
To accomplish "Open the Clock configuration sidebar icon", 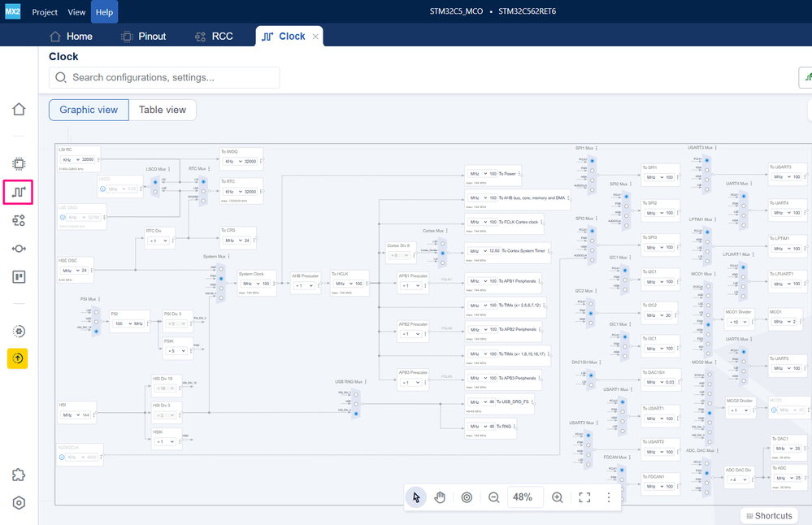I will click(19, 192).
